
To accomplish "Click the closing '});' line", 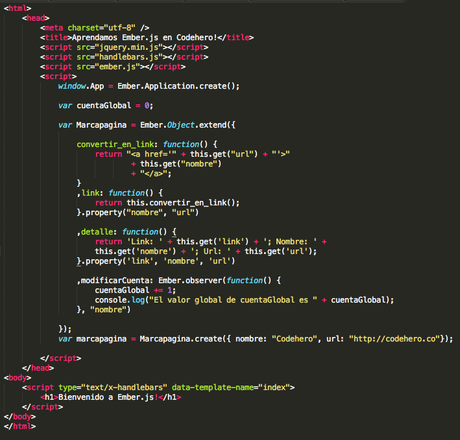I will 65,329.
